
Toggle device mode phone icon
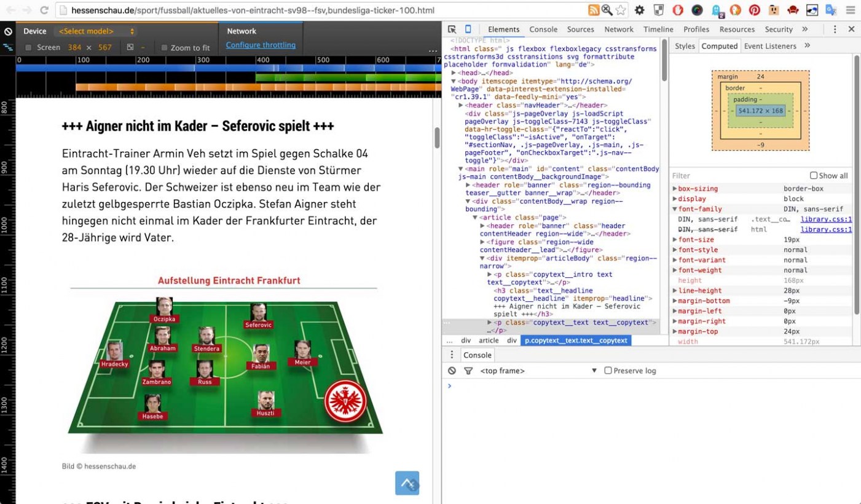[x=468, y=29]
